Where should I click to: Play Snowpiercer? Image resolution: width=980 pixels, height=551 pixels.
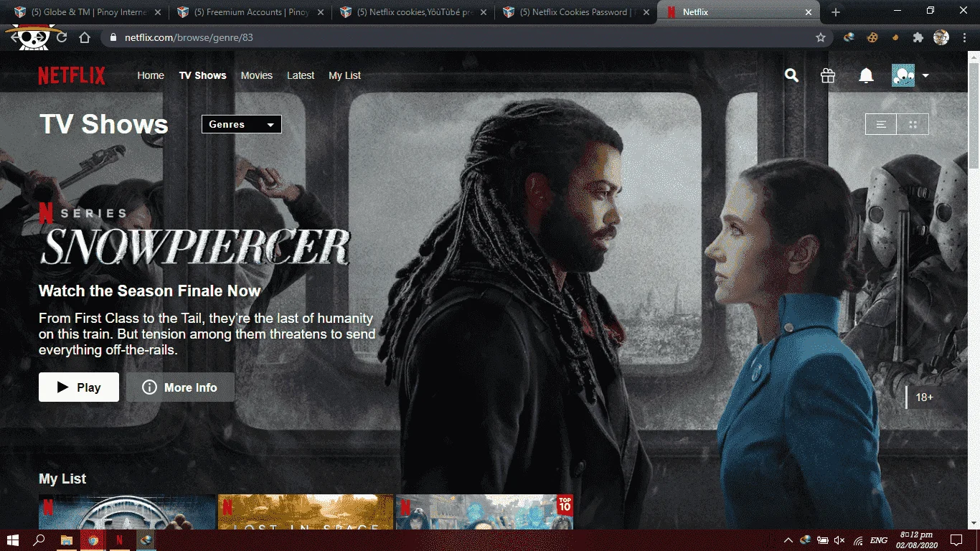pyautogui.click(x=79, y=387)
